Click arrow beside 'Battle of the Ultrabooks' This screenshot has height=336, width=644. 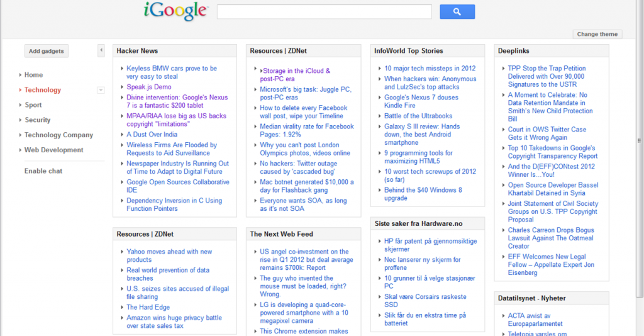pos(380,116)
